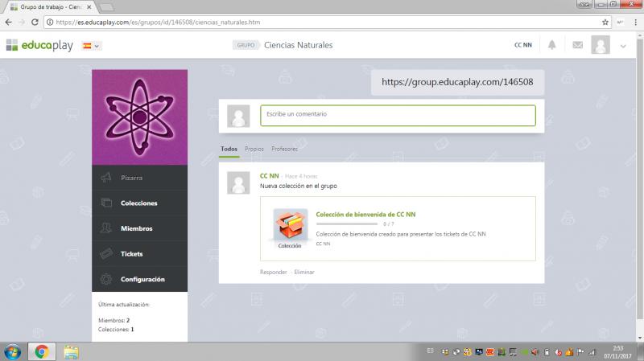Click Responder under the post
Screen dimensions: 644x361
click(274, 272)
